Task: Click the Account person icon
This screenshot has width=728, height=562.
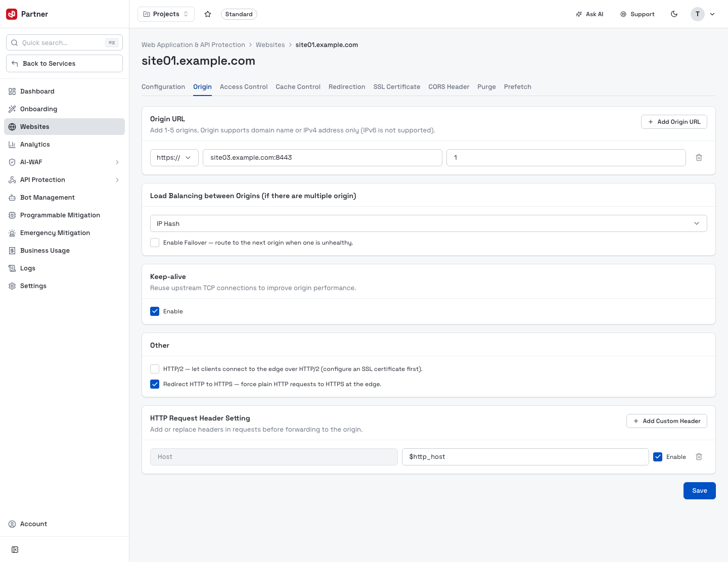Action: pyautogui.click(x=12, y=524)
